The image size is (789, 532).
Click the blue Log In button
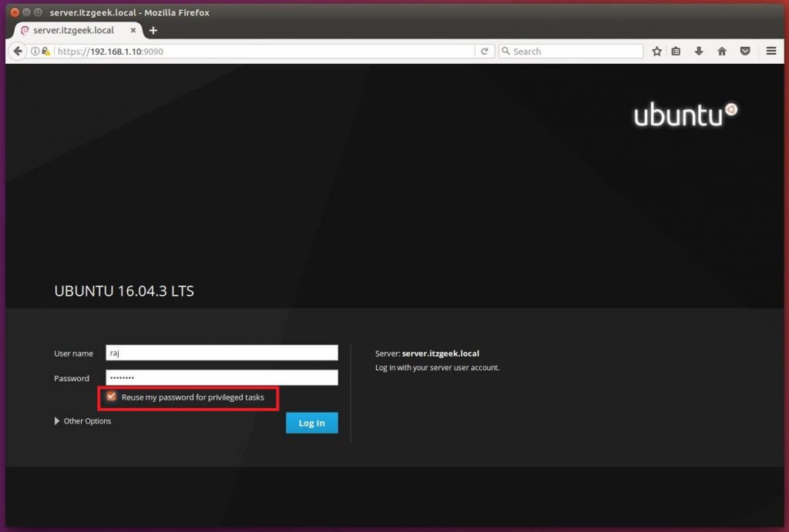(312, 423)
